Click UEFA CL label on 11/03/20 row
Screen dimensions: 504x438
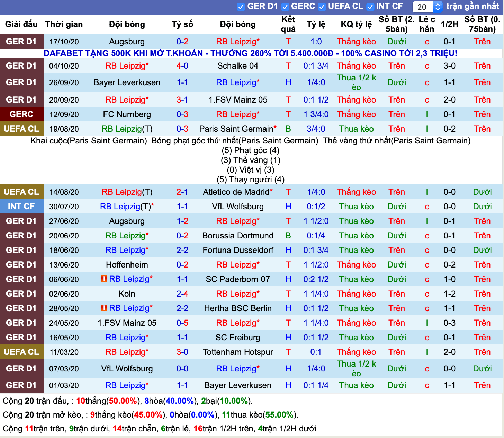21,352
